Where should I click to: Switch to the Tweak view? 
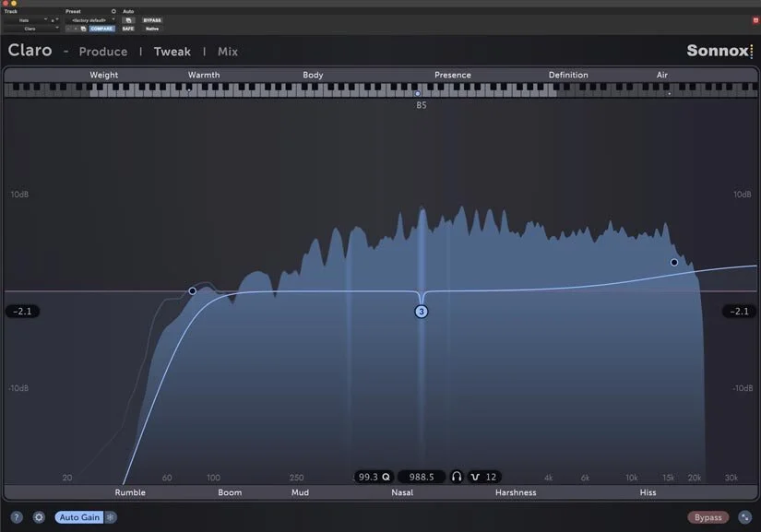[x=172, y=52]
